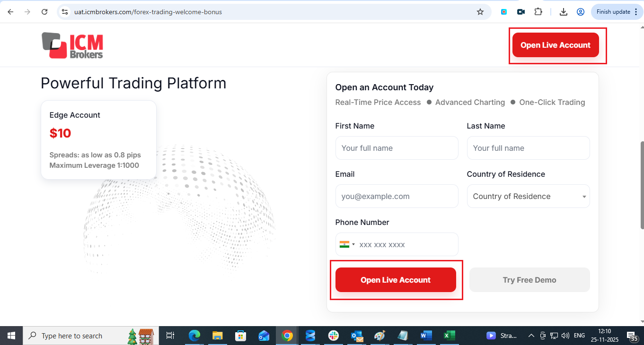Go back to previous page
This screenshot has width=644, height=345.
(10, 12)
